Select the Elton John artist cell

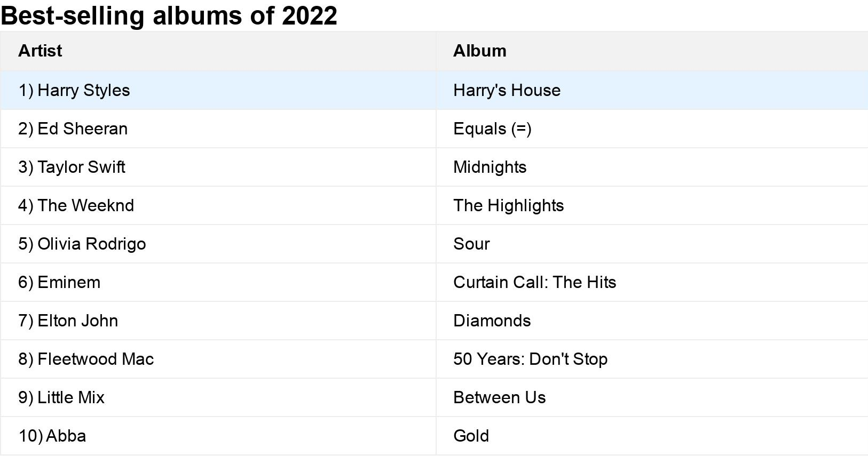click(68, 321)
